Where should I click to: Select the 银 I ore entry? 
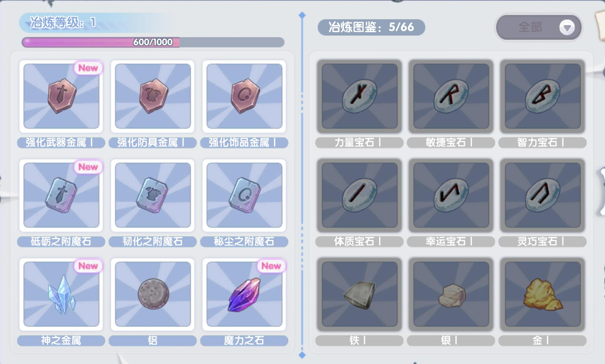(451, 294)
